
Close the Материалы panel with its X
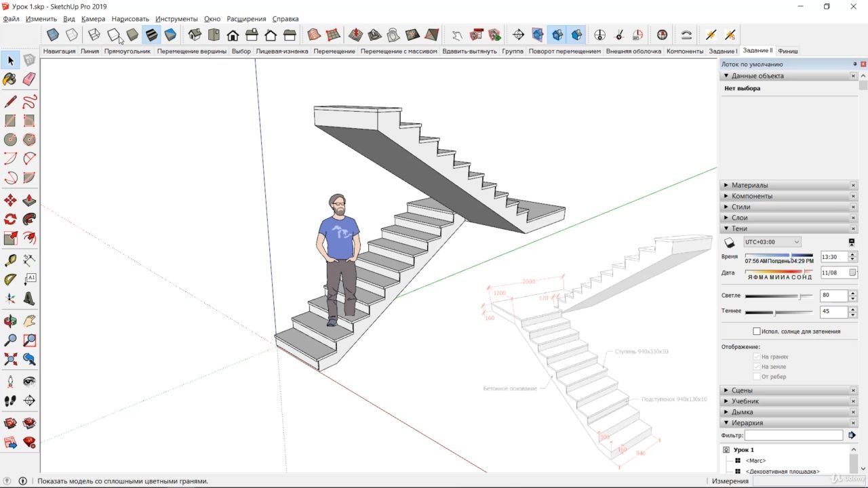pos(853,185)
